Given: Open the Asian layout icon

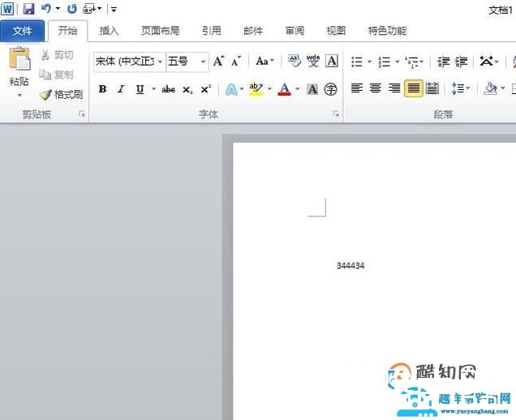Looking at the screenshot, I should point(488,61).
